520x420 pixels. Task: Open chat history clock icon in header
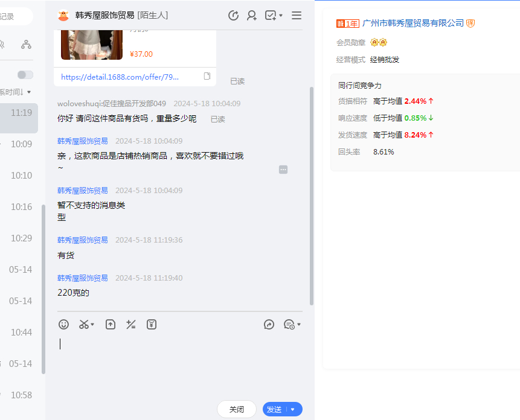coord(233,16)
